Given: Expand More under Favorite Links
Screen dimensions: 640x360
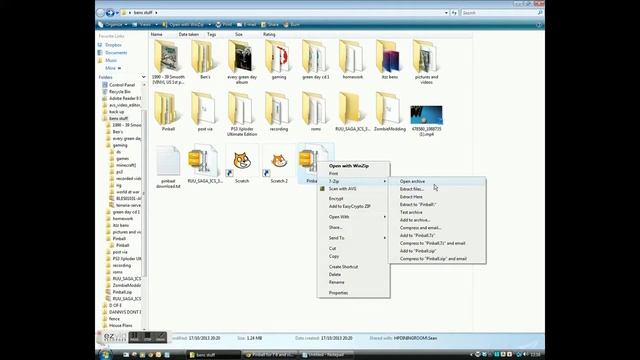Looking at the screenshot, I should [x=113, y=68].
